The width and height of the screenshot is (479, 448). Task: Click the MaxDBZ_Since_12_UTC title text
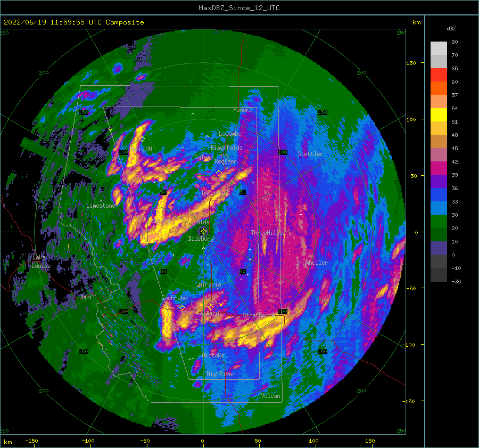coord(239,8)
